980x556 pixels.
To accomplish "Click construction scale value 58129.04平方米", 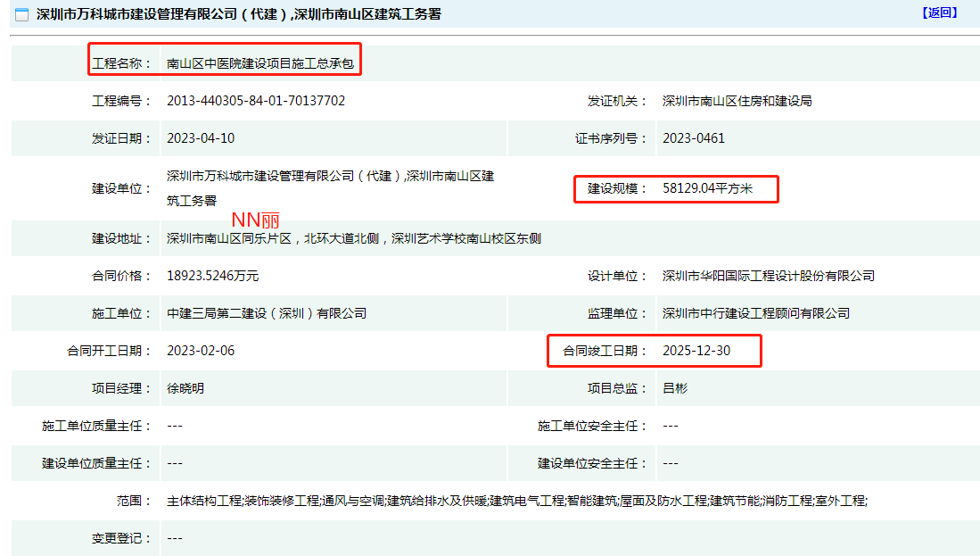I will click(x=707, y=188).
